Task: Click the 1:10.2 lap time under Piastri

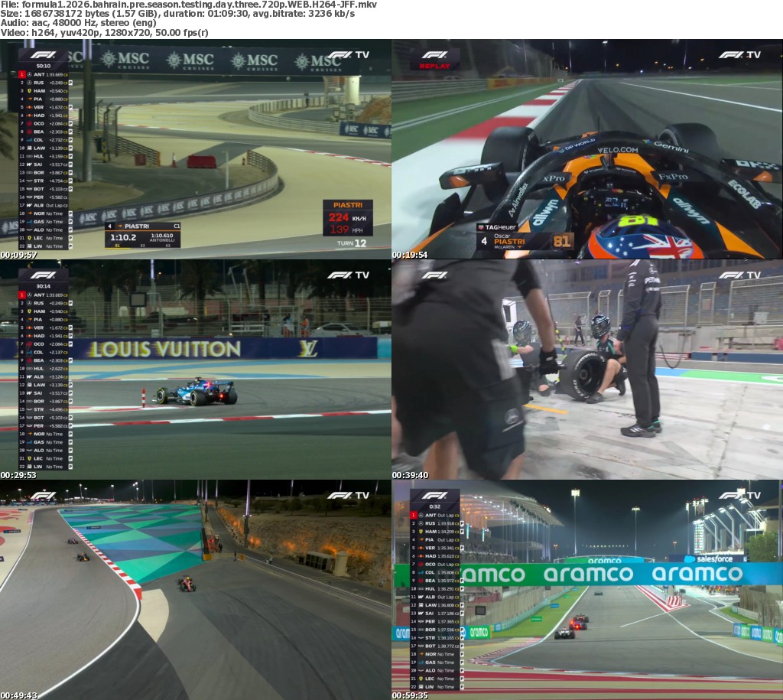Action: point(122,237)
